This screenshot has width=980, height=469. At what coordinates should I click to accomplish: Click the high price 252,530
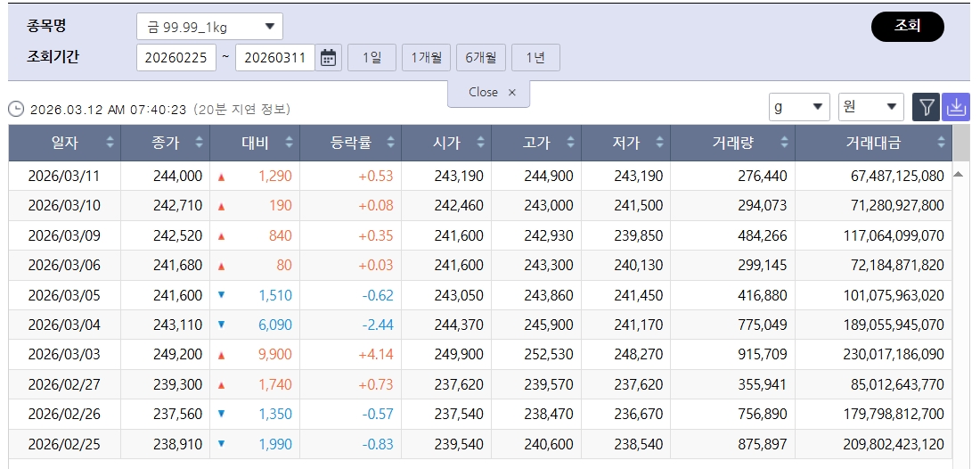tap(548, 355)
